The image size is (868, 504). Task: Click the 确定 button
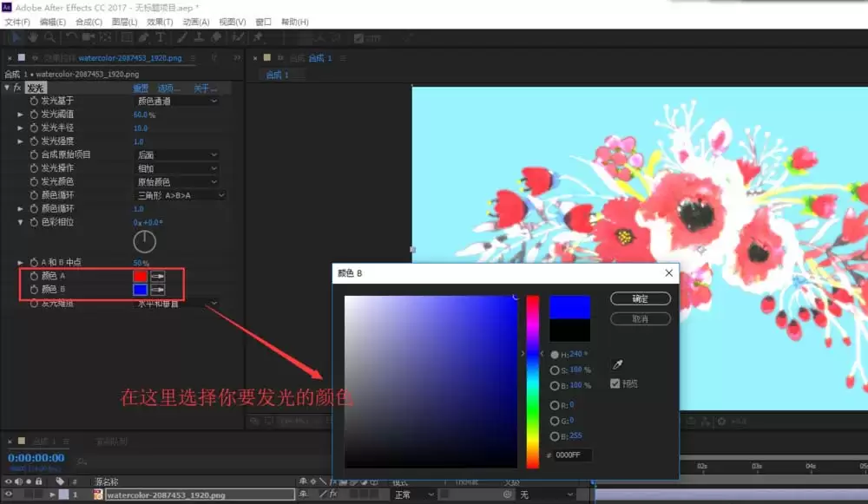(641, 298)
